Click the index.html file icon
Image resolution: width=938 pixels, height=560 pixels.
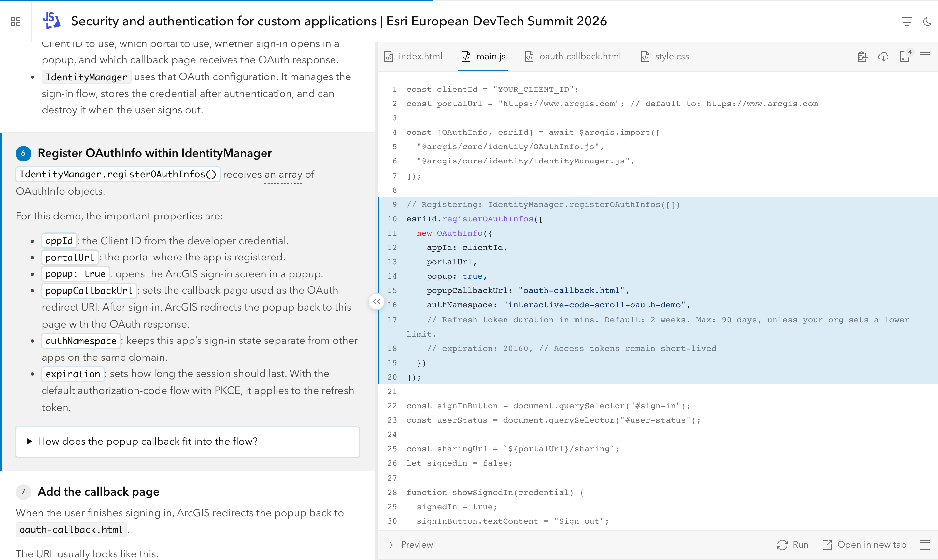click(x=389, y=57)
